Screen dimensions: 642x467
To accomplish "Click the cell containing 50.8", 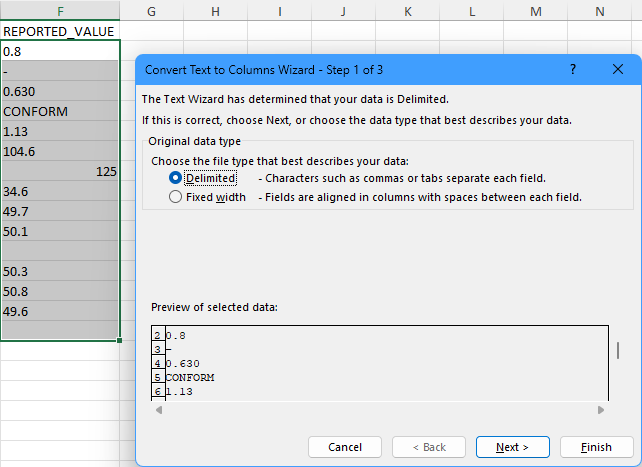I will pos(60,291).
